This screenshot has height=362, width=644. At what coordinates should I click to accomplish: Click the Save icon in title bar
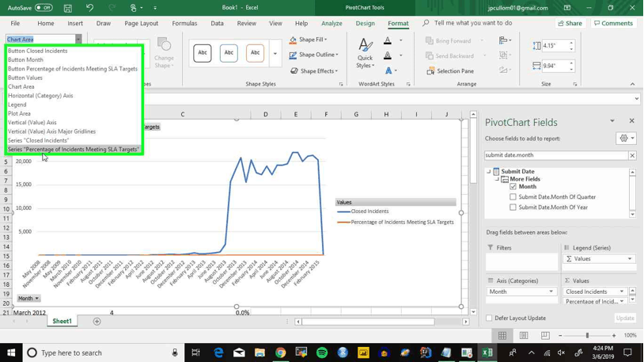pos(68,8)
